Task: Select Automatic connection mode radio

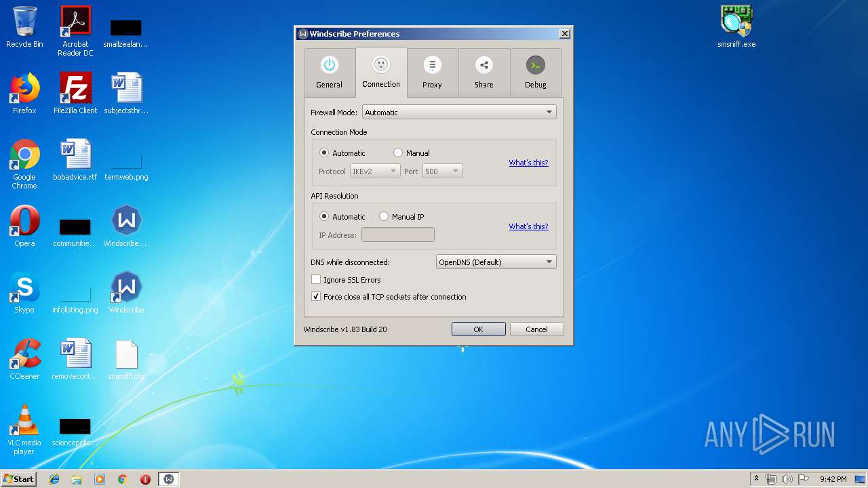Action: coord(342,153)
